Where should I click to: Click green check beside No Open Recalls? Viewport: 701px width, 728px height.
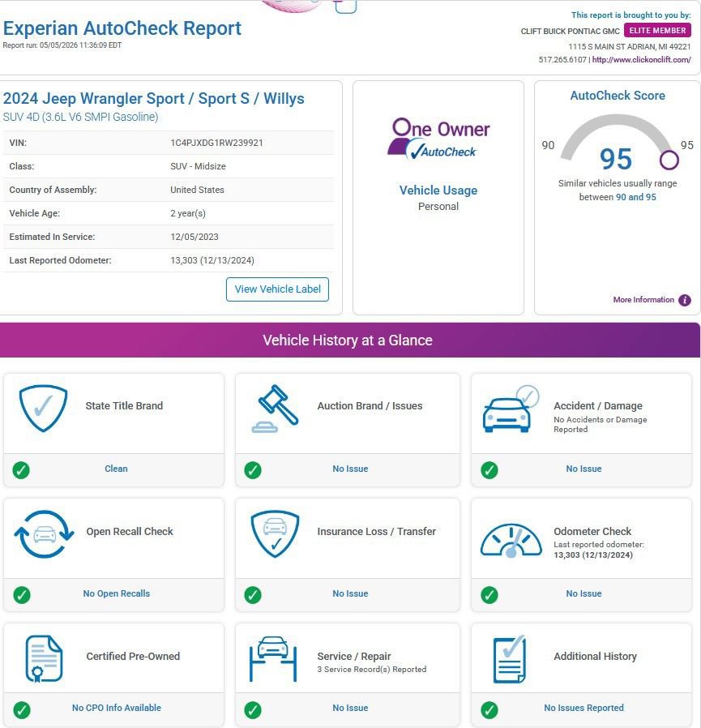point(22,595)
